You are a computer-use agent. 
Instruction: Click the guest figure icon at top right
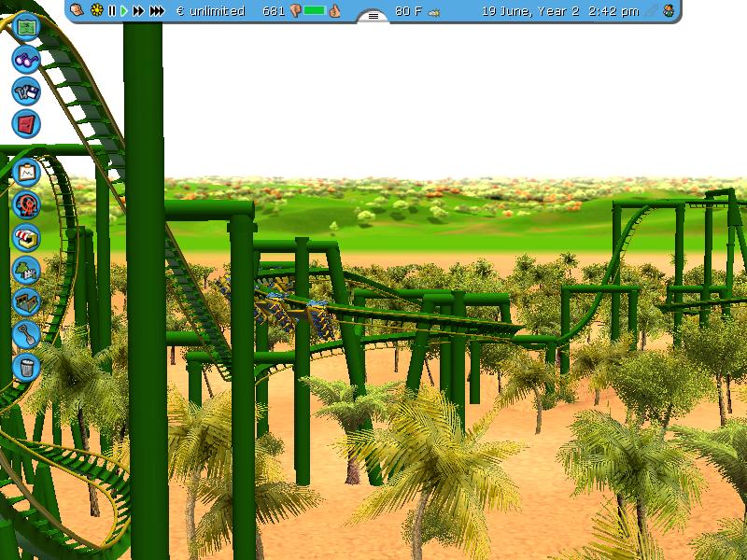pos(669,11)
